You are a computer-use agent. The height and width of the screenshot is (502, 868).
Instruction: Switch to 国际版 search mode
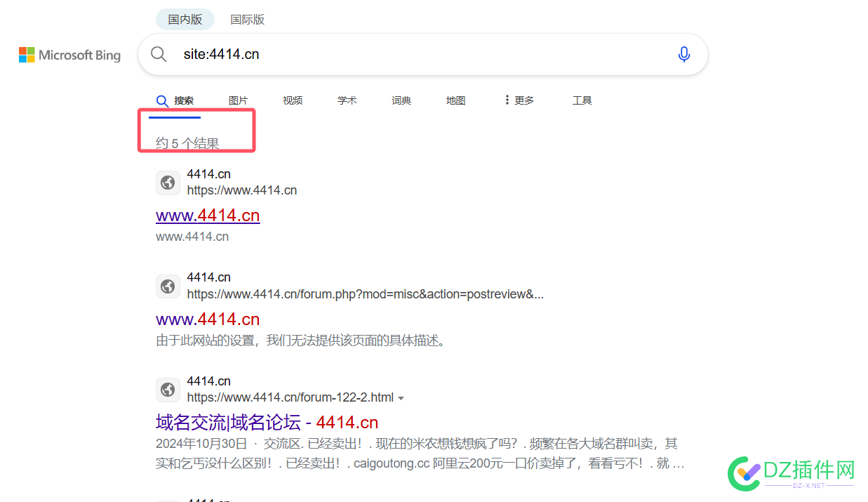pyautogui.click(x=248, y=20)
